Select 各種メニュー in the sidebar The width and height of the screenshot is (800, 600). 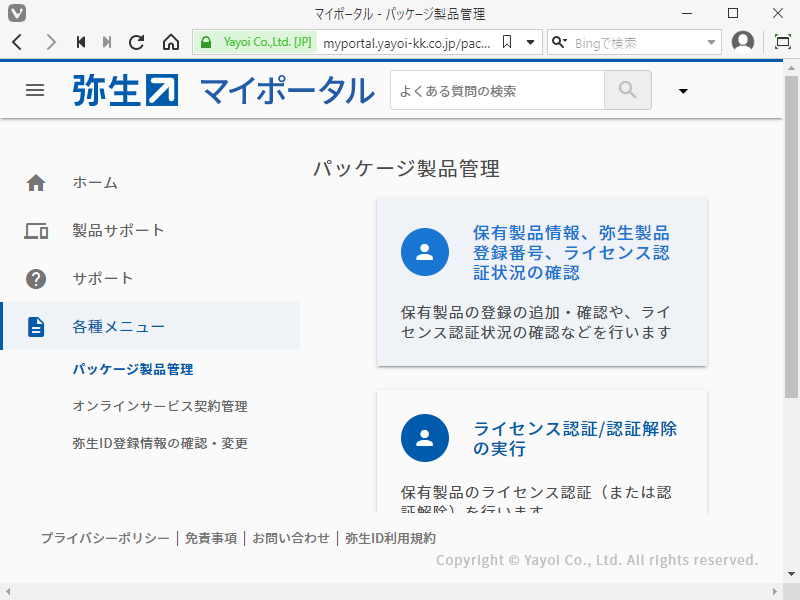tap(151, 326)
